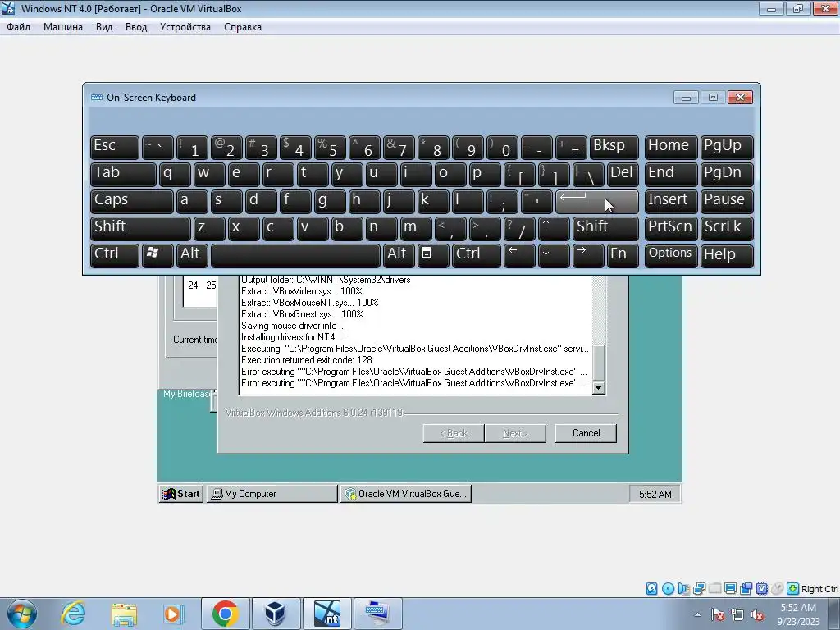
Task: Open the Машина menu
Action: click(x=62, y=27)
